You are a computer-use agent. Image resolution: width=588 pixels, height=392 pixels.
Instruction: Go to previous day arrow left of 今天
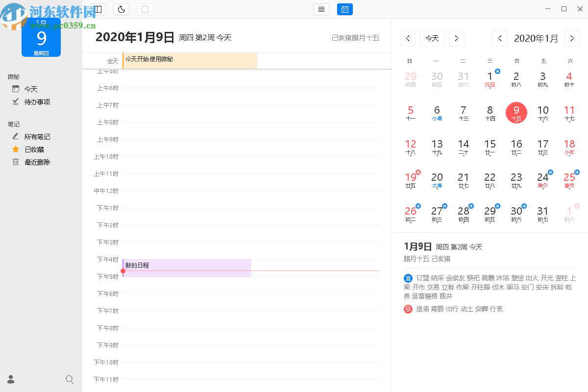408,38
